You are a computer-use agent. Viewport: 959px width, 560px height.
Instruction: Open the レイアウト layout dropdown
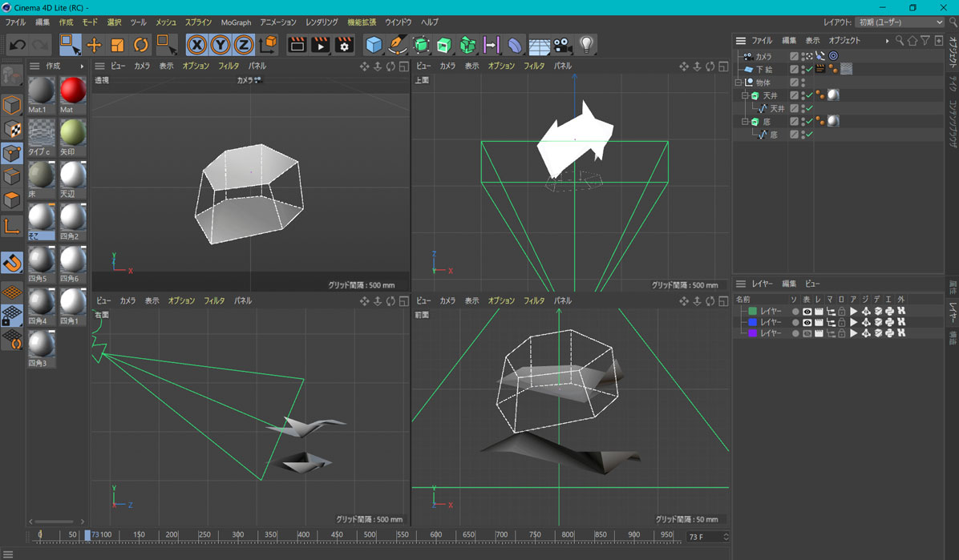tap(900, 22)
